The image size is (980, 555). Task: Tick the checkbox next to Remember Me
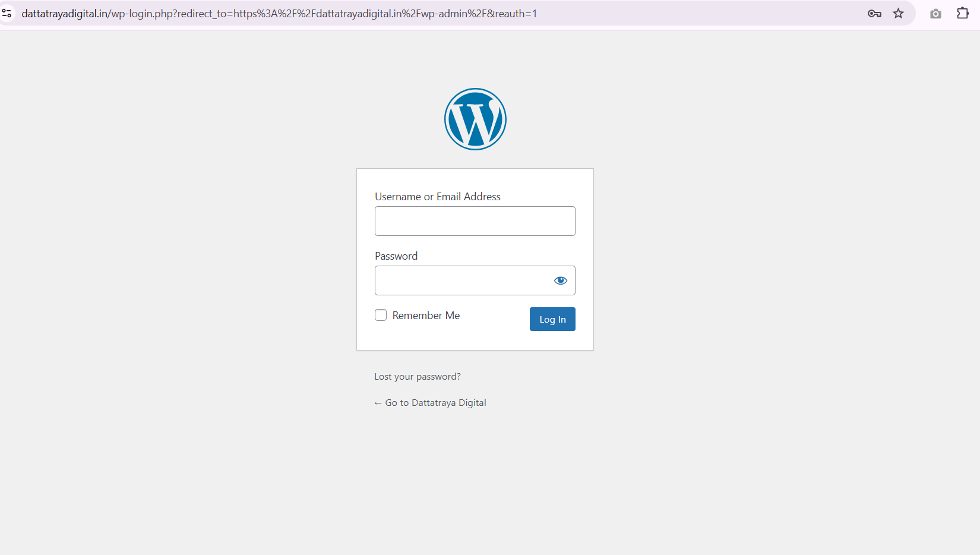point(380,315)
